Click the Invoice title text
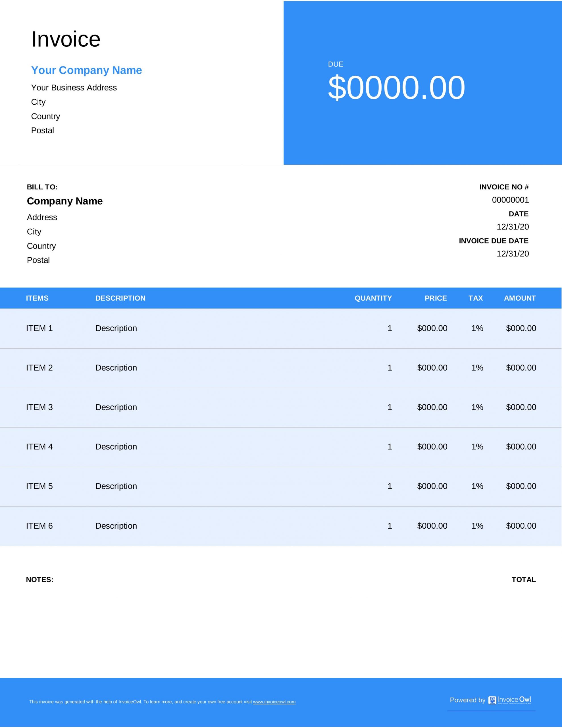 66,39
